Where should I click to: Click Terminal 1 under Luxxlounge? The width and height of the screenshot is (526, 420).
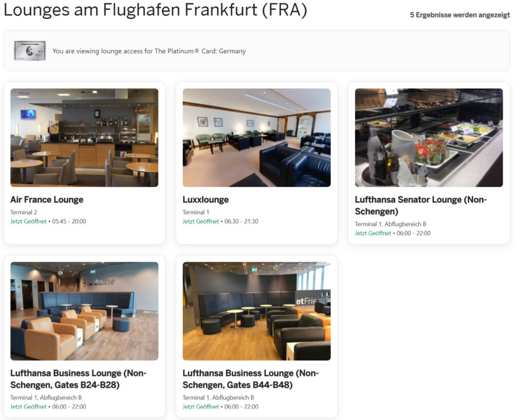coord(196,212)
